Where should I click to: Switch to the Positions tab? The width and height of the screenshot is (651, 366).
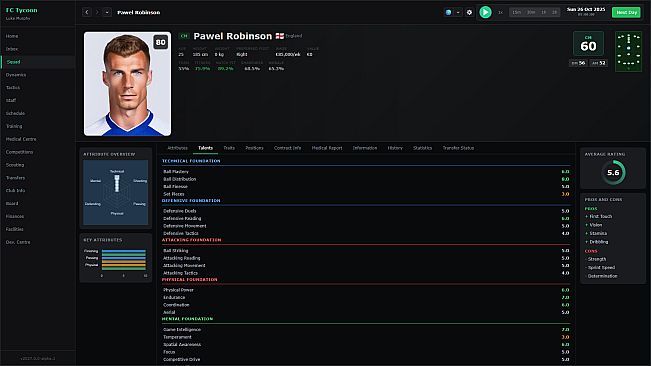point(254,148)
